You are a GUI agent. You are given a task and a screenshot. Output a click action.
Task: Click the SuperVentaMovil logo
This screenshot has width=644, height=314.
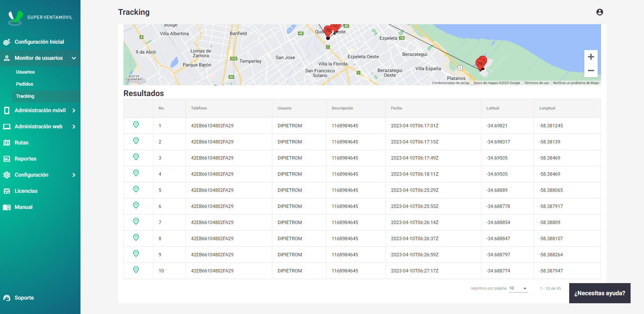40,18
